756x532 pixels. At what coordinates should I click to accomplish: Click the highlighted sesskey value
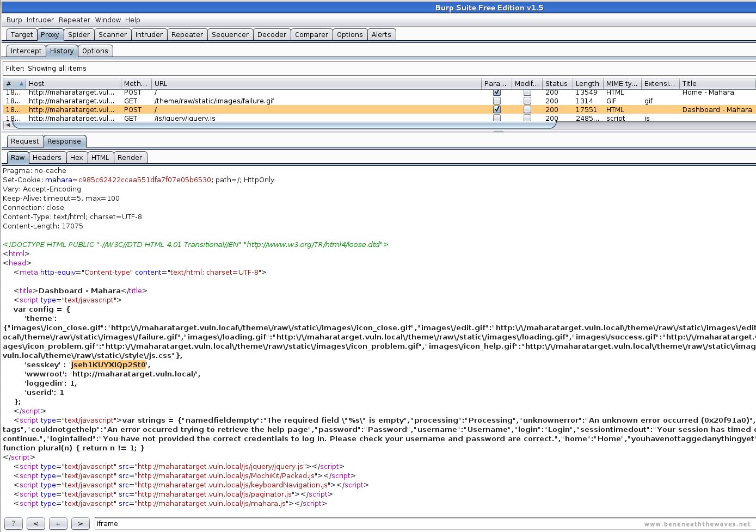point(108,364)
